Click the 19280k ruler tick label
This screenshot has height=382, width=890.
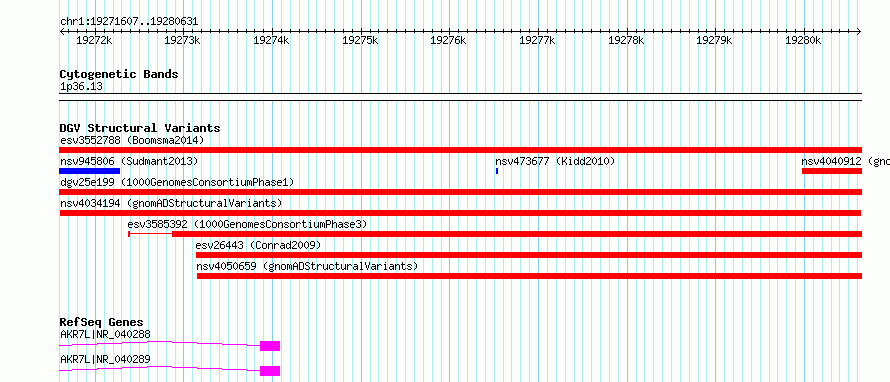click(x=804, y=40)
